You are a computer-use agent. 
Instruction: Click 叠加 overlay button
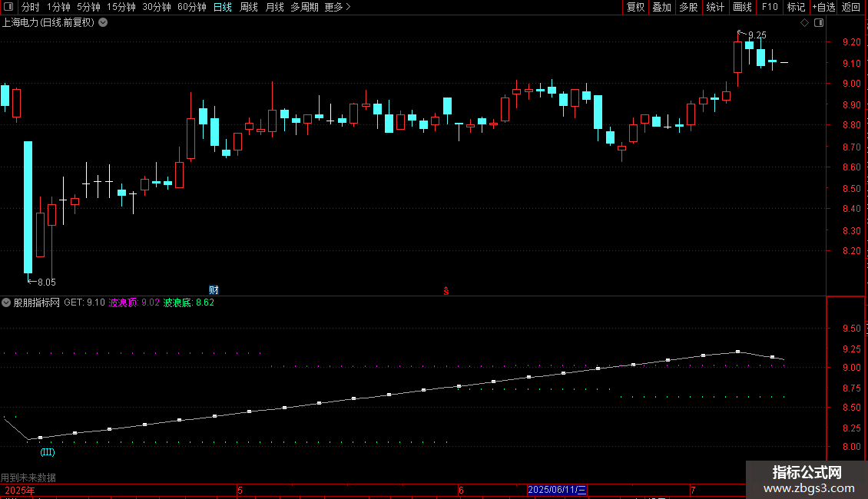tap(661, 7)
